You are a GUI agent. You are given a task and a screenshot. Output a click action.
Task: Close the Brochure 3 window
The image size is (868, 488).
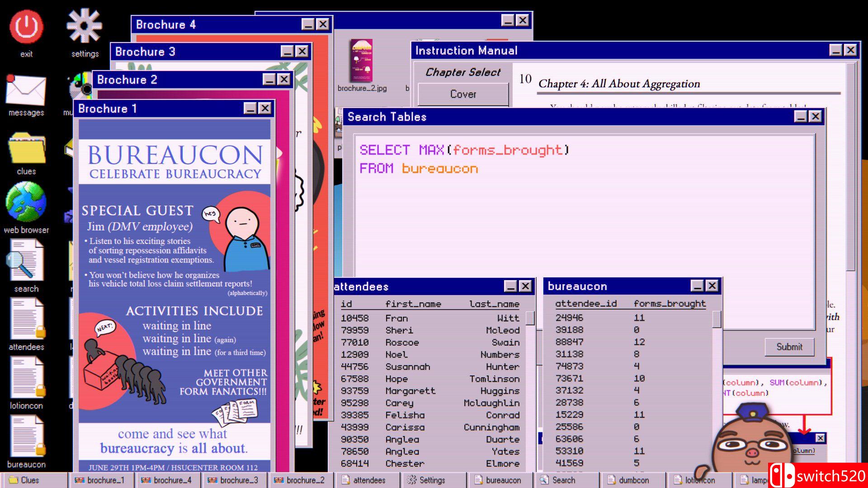pyautogui.click(x=302, y=52)
